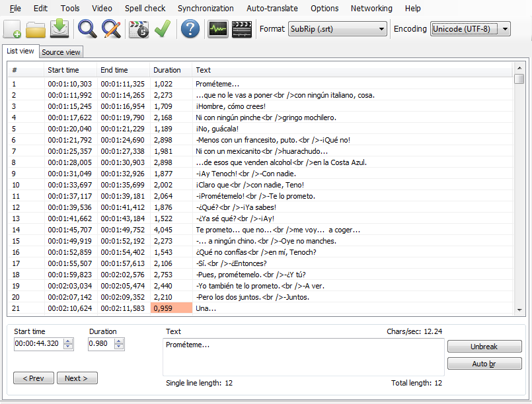Run spell check with green checkmark icon
The image size is (532, 404).
pyautogui.click(x=163, y=29)
